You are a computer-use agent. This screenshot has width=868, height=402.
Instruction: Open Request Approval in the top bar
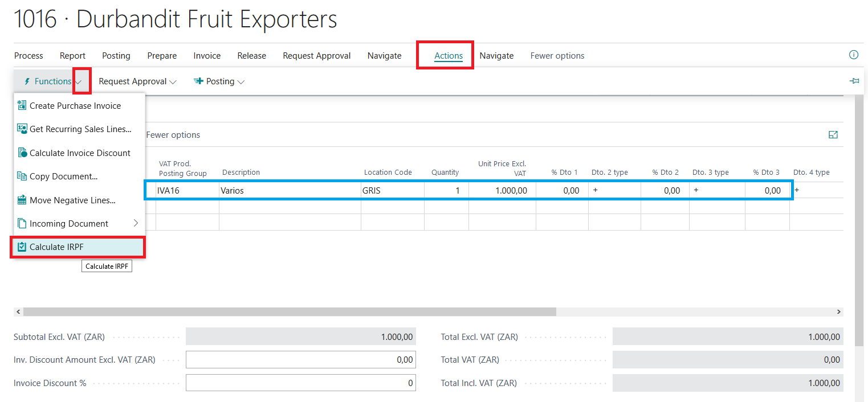317,56
